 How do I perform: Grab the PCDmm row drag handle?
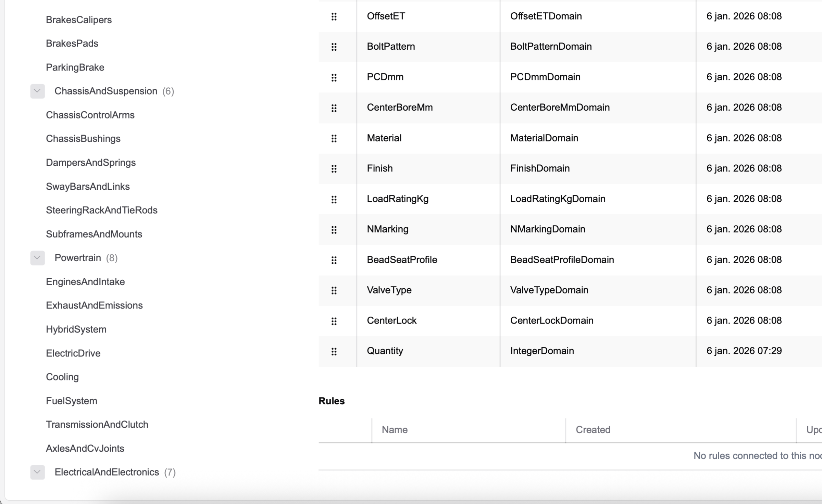(334, 77)
